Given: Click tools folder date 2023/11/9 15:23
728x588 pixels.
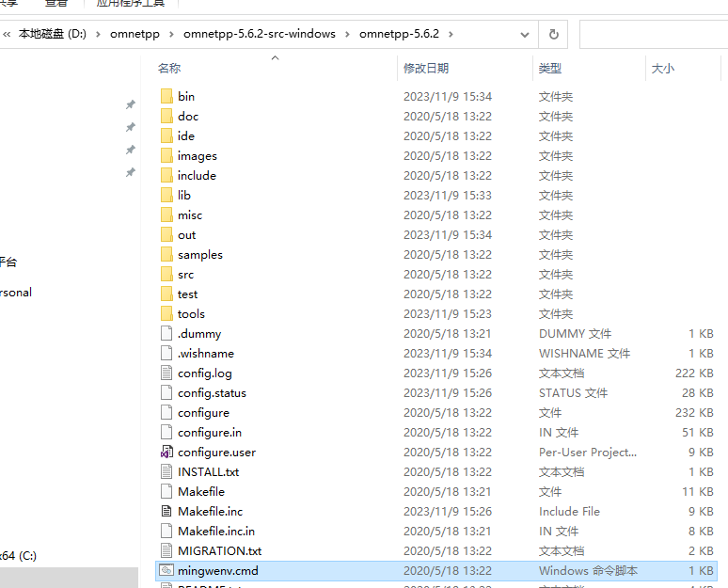Looking at the screenshot, I should pyautogui.click(x=448, y=314).
